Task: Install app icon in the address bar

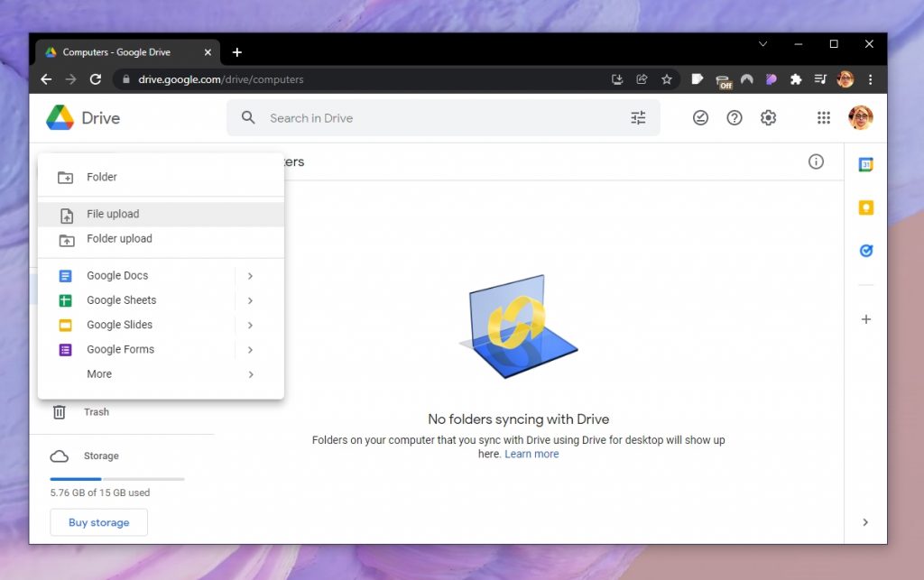Action: point(617,79)
